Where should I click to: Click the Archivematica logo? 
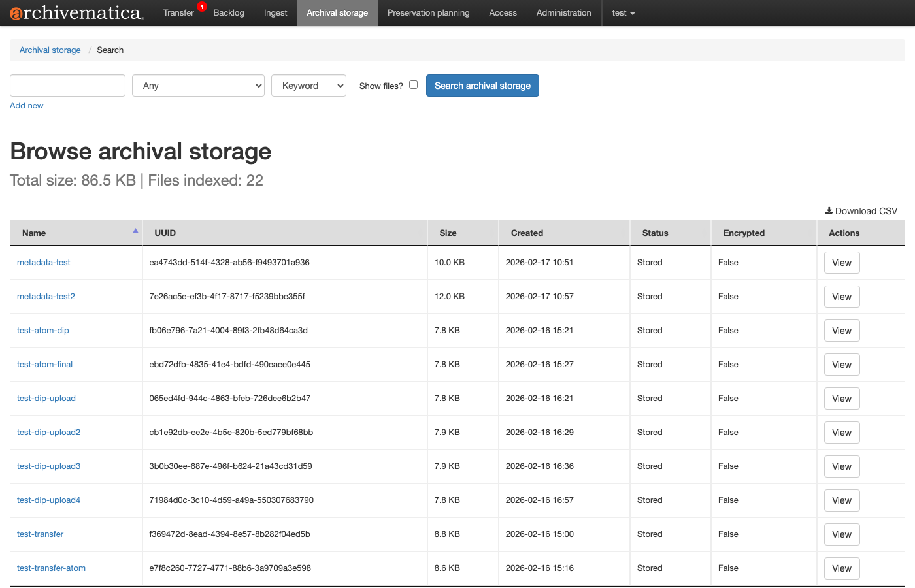click(76, 13)
